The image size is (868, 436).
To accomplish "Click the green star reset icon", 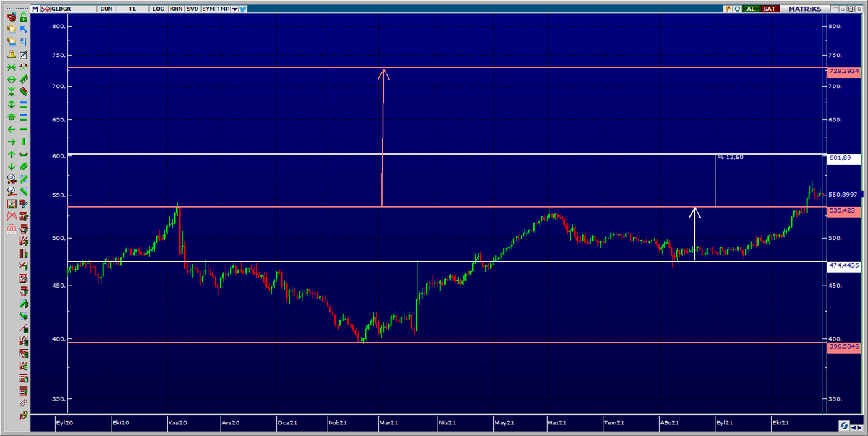I will [x=12, y=116].
